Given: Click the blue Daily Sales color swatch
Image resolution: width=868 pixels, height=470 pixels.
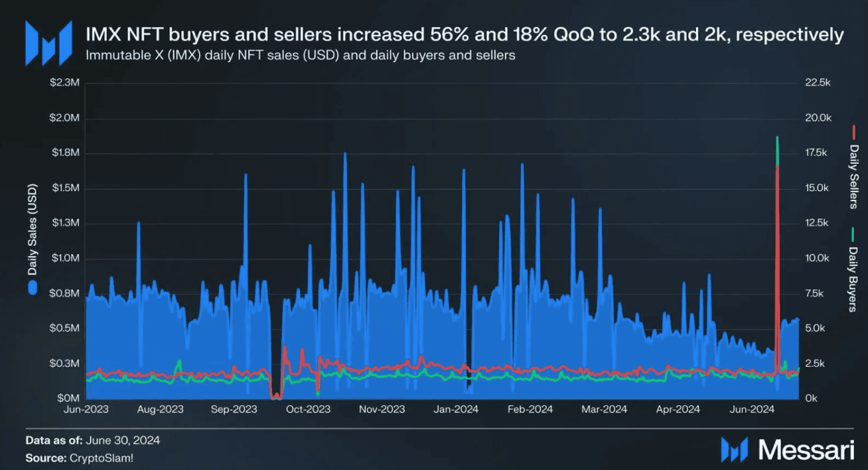Looking at the screenshot, I should 33,288.
